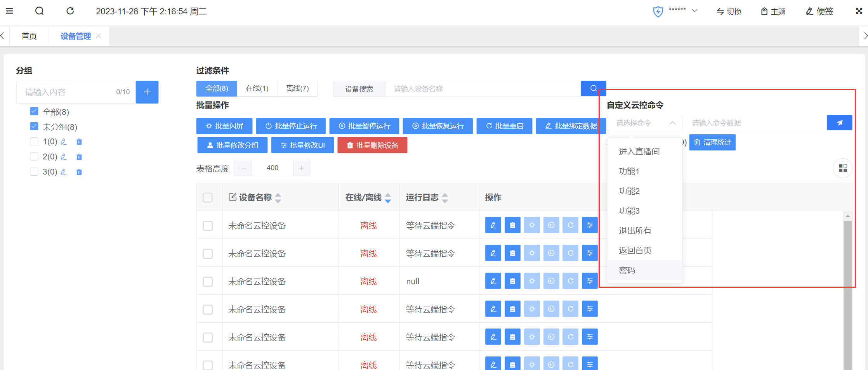
Task: Tick the select-all checkbox in table header
Action: 208,197
